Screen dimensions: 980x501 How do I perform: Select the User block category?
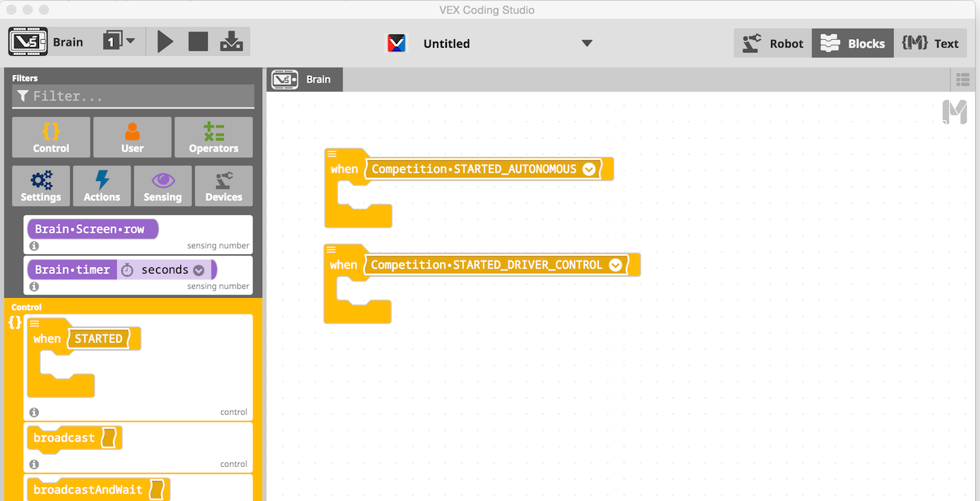pos(132,137)
